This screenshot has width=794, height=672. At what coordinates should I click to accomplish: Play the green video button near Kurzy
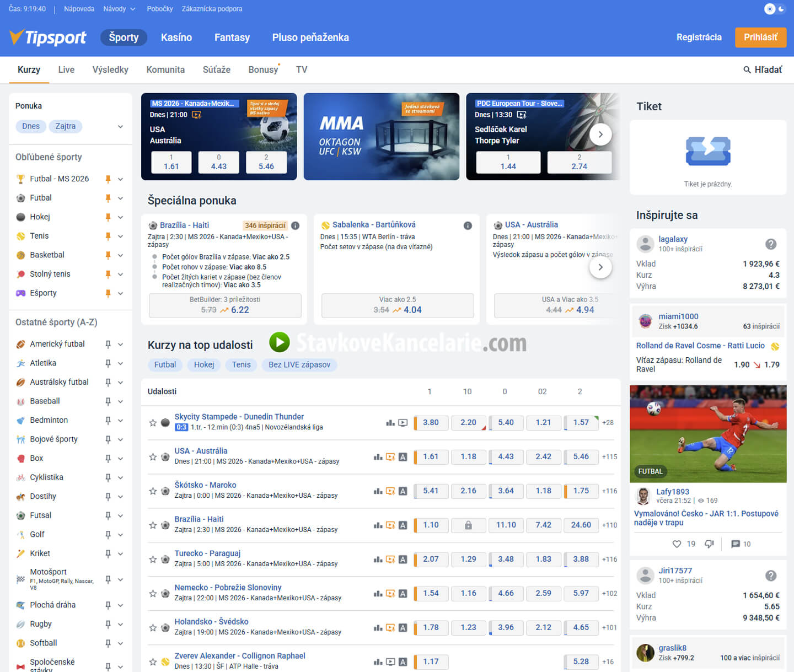tap(280, 342)
